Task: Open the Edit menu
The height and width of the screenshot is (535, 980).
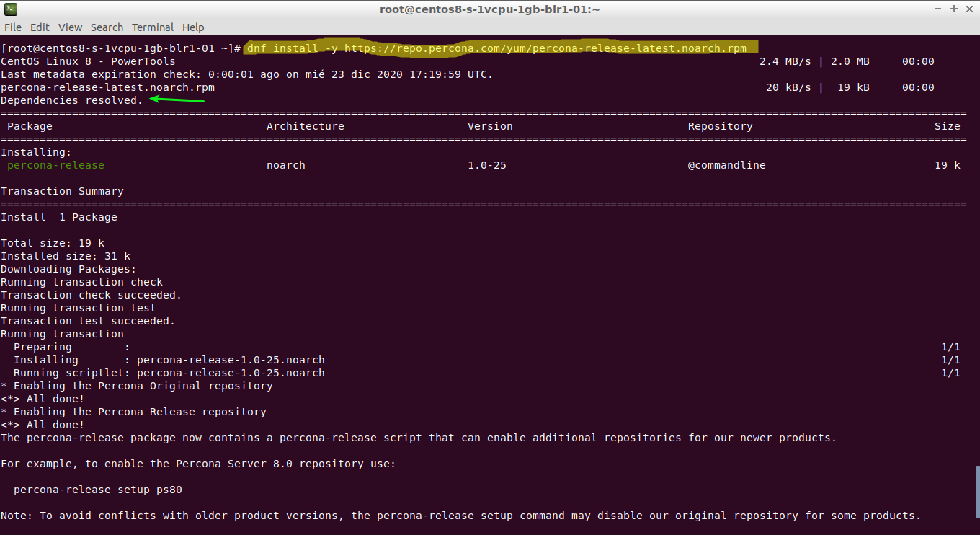Action: tap(40, 27)
